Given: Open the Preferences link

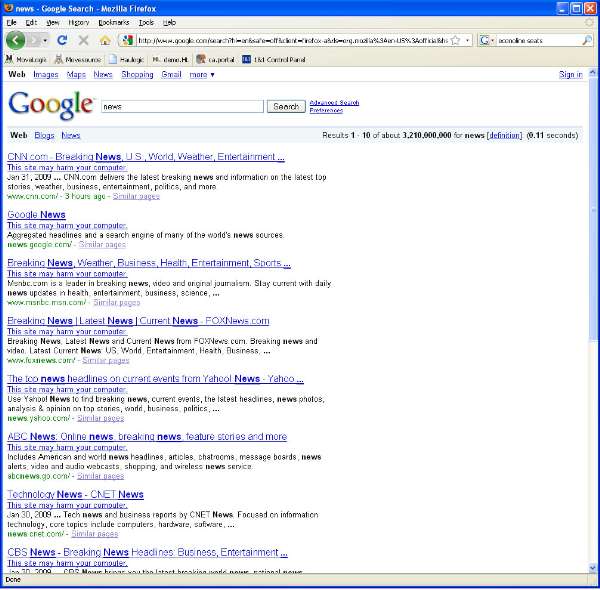Looking at the screenshot, I should click(326, 110).
